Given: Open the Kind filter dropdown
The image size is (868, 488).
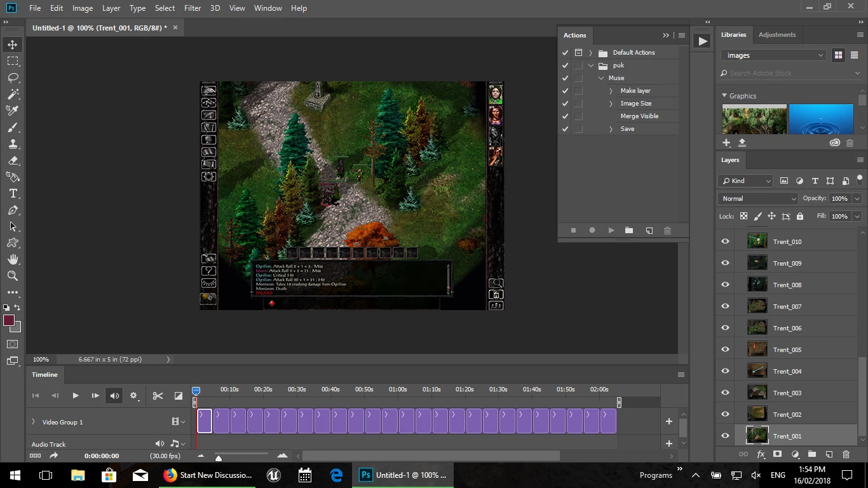Looking at the screenshot, I should 745,181.
